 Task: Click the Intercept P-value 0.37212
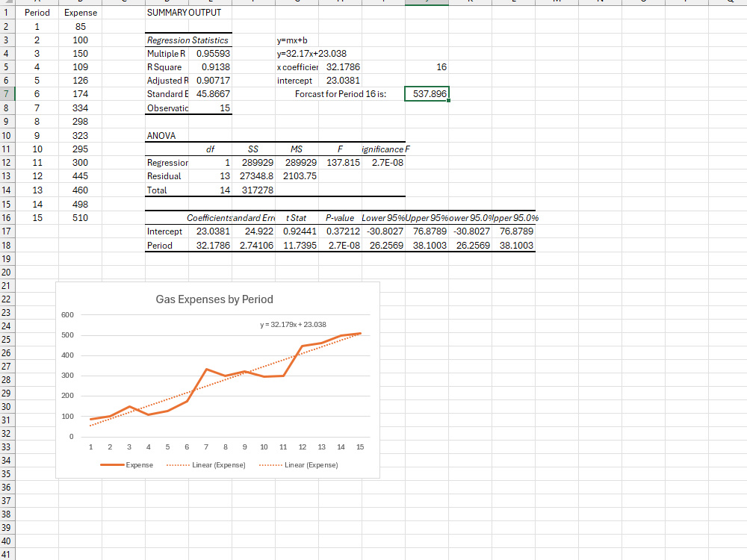tap(340, 231)
